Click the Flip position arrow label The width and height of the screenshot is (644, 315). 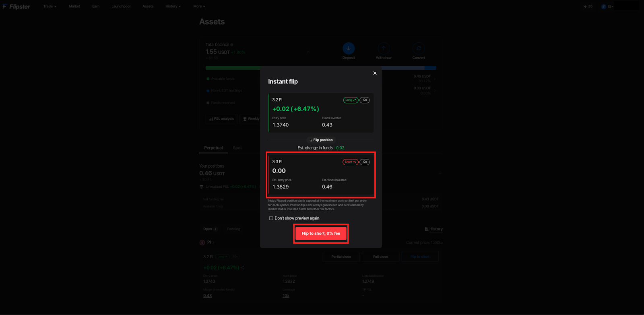click(321, 140)
